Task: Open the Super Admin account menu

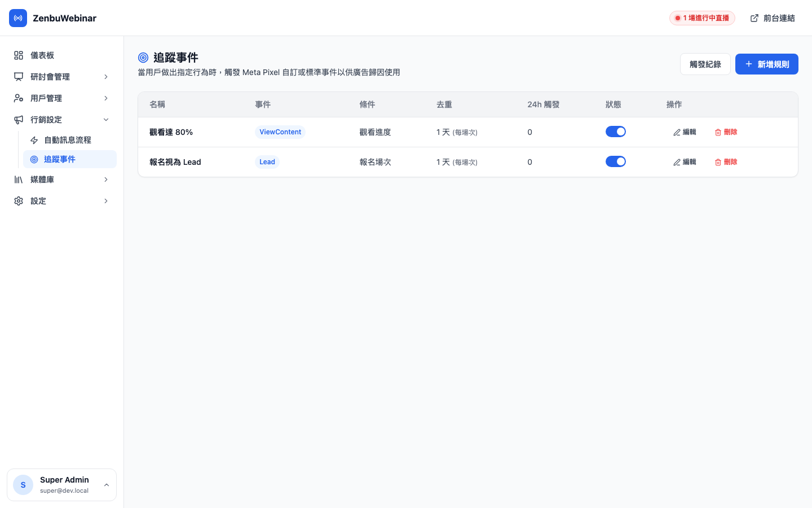Action: point(61,484)
